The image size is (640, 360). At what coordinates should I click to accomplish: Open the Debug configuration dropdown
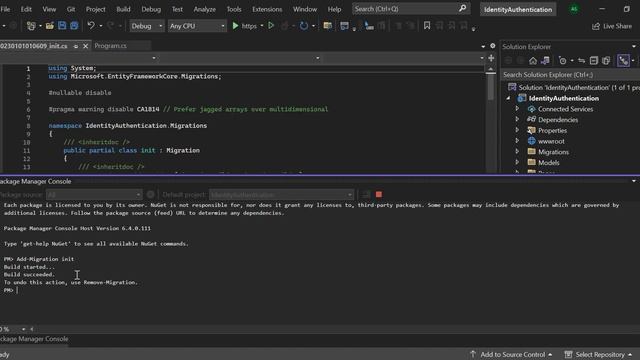(146, 26)
